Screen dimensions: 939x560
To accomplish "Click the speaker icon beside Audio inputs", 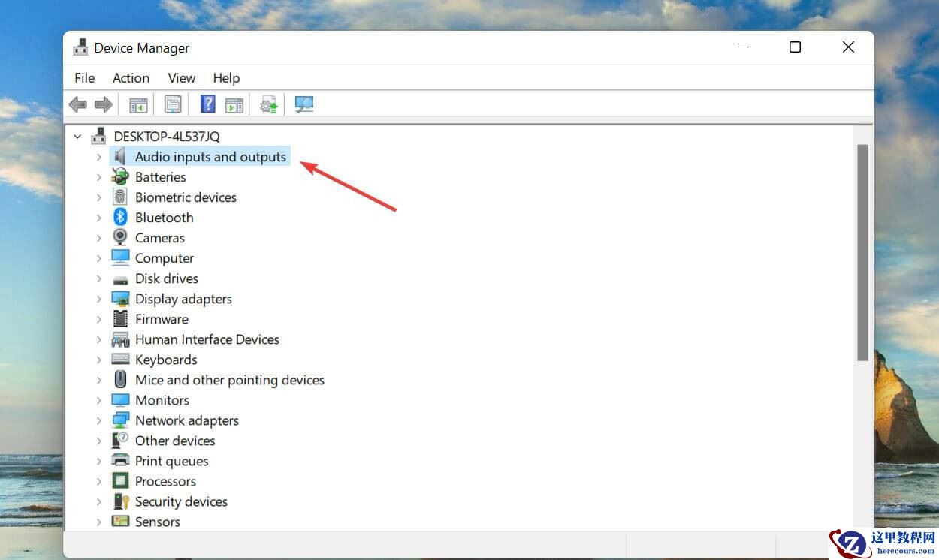I will tap(120, 156).
